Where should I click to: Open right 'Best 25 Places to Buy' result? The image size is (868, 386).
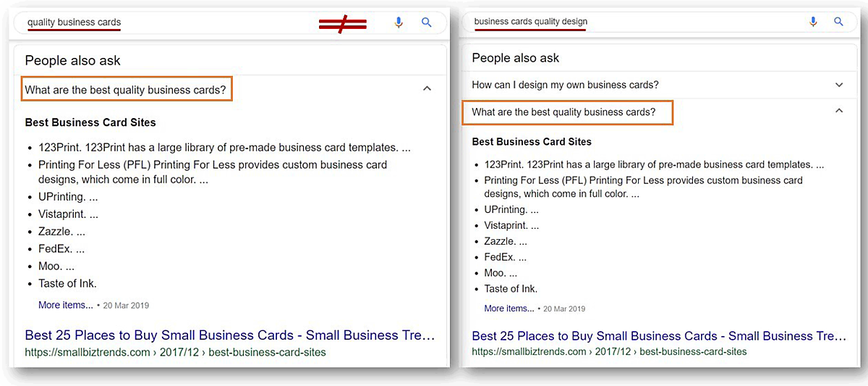pyautogui.click(x=658, y=336)
